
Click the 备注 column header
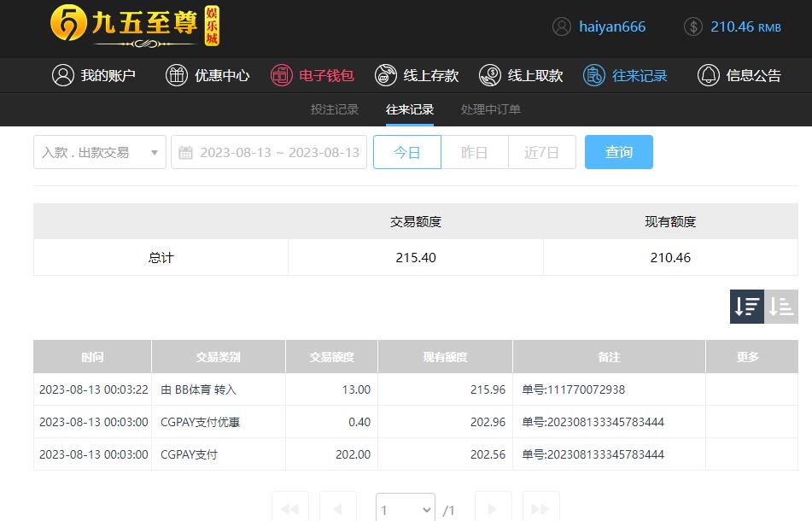609,356
